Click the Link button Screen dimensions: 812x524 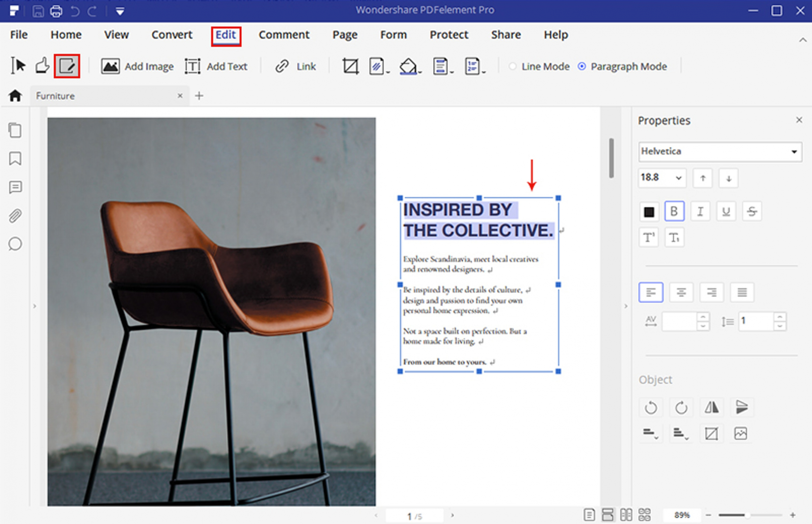pyautogui.click(x=295, y=66)
